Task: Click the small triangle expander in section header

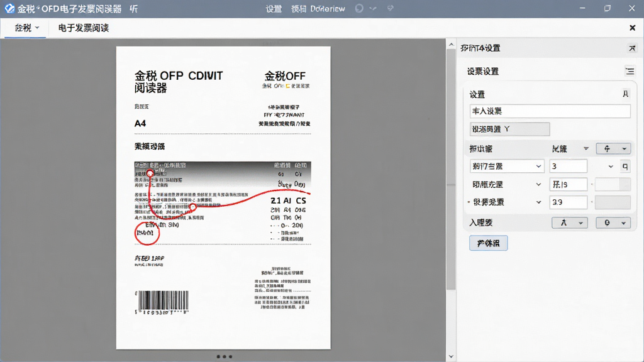Action: [586, 148]
